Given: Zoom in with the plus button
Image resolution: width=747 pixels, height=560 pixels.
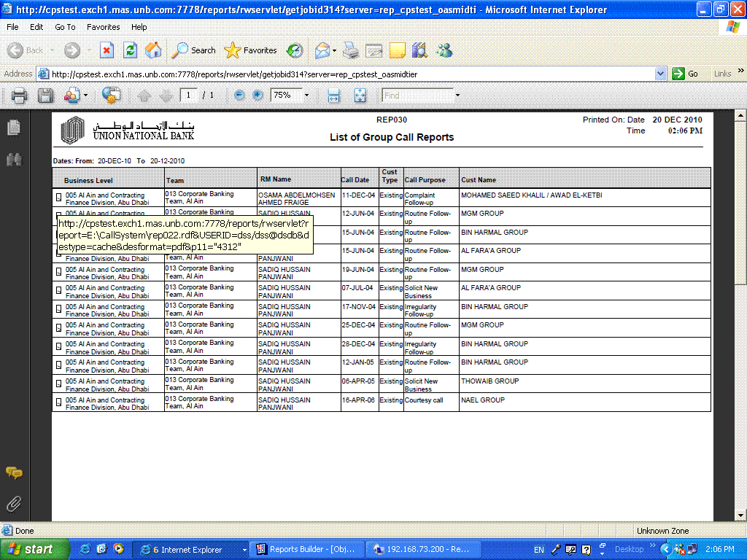Looking at the screenshot, I should pos(258,96).
